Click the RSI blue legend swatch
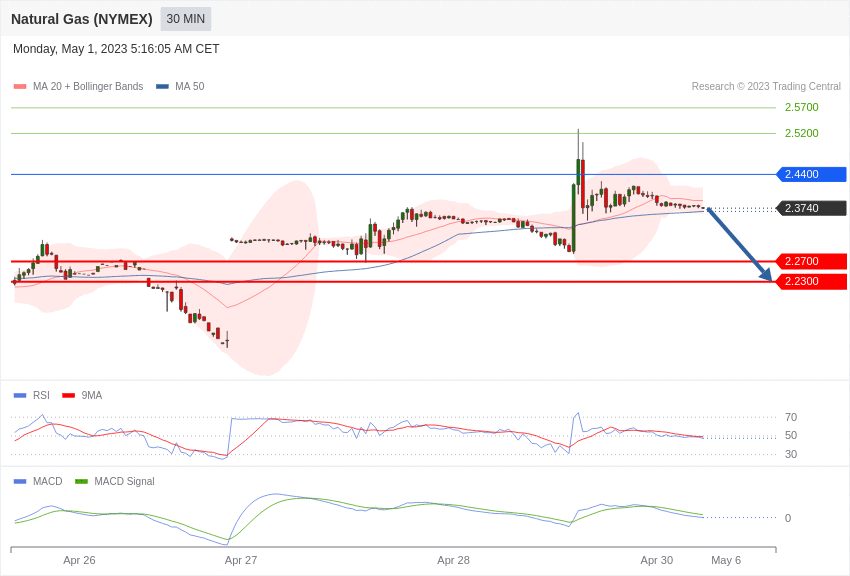850x576 pixels. [20, 396]
